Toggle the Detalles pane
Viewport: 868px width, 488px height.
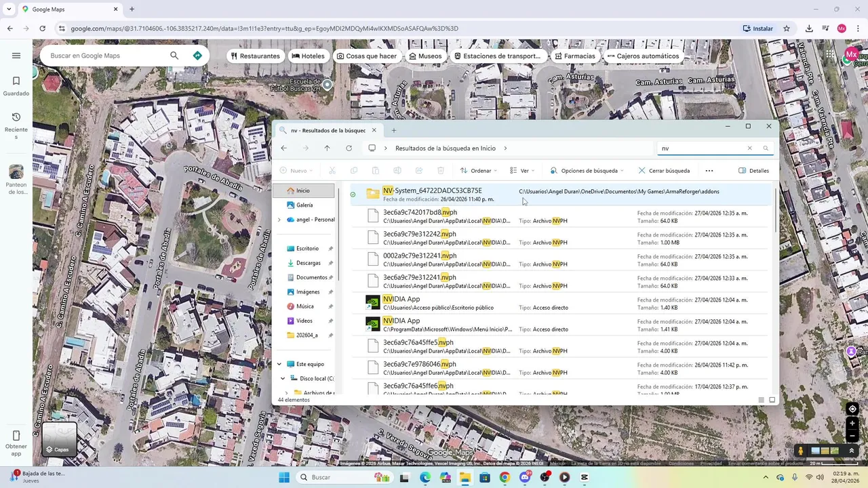(753, 171)
